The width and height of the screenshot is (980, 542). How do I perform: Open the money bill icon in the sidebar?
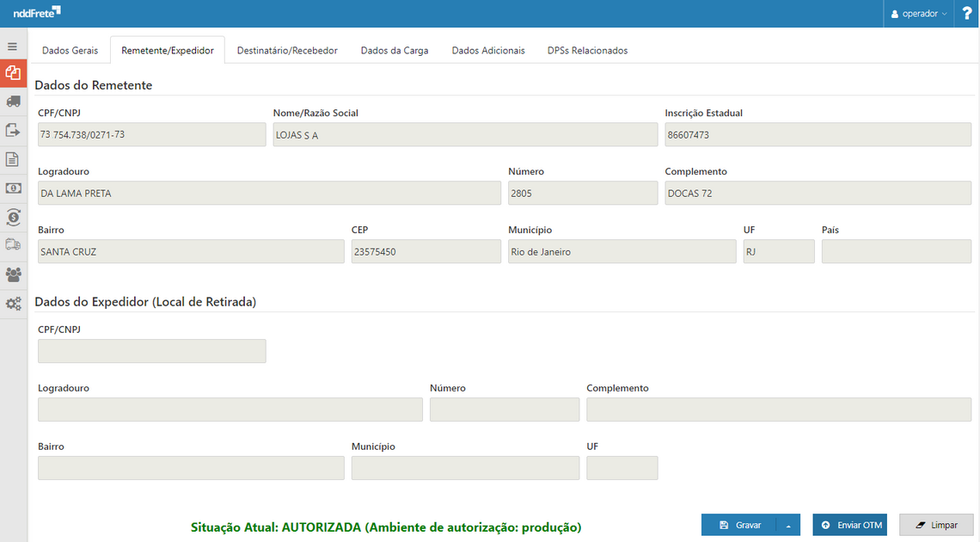13,188
